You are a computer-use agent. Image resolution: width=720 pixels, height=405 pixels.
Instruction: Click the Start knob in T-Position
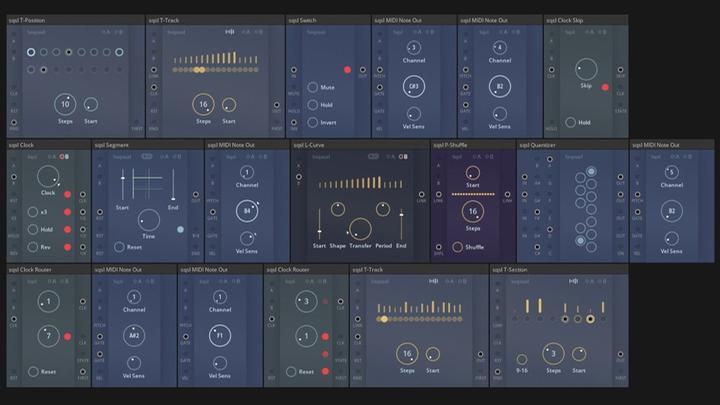(x=90, y=104)
